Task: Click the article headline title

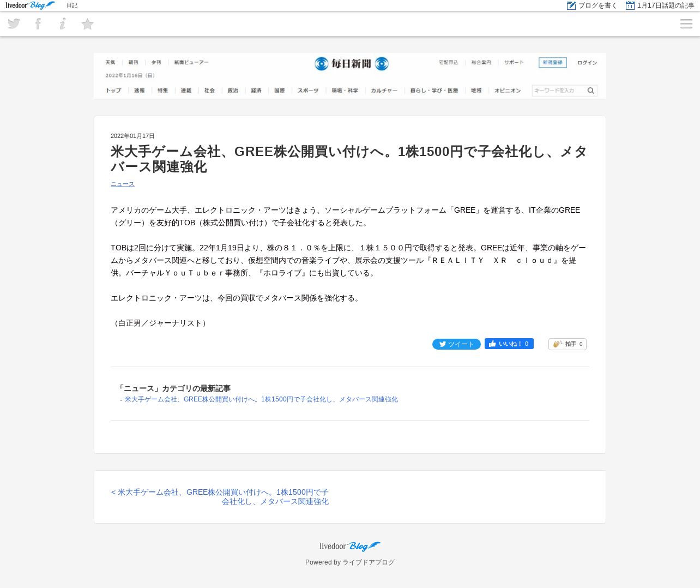Action: coord(349,159)
